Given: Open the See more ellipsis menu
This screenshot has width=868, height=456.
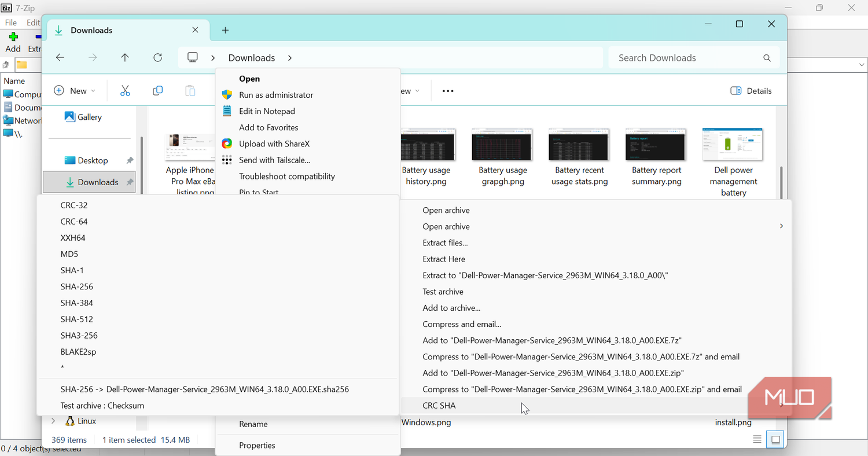Looking at the screenshot, I should pos(448,91).
